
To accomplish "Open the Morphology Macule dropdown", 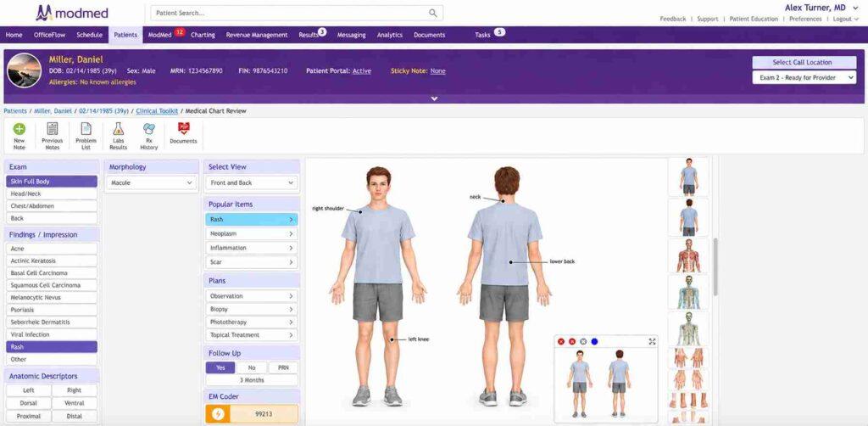I will point(151,182).
